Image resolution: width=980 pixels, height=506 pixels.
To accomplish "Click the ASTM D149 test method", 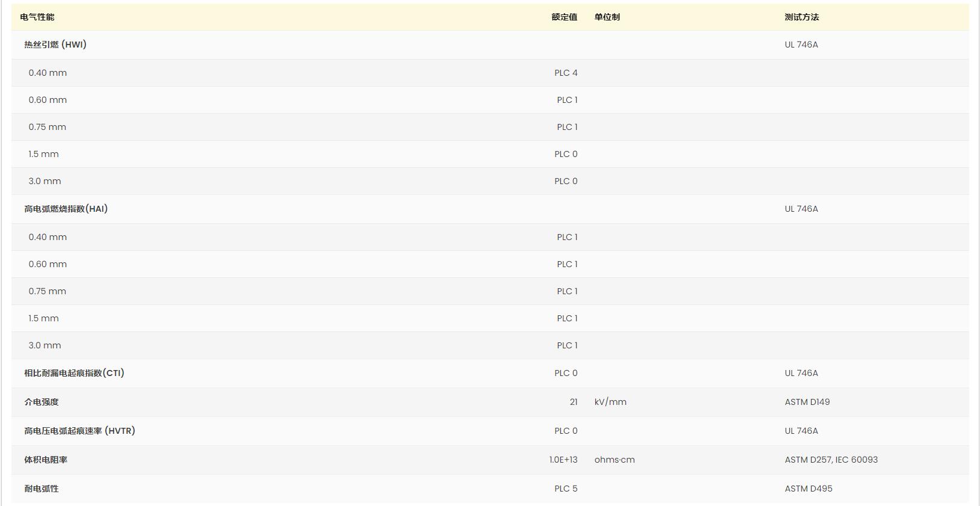I will [807, 402].
